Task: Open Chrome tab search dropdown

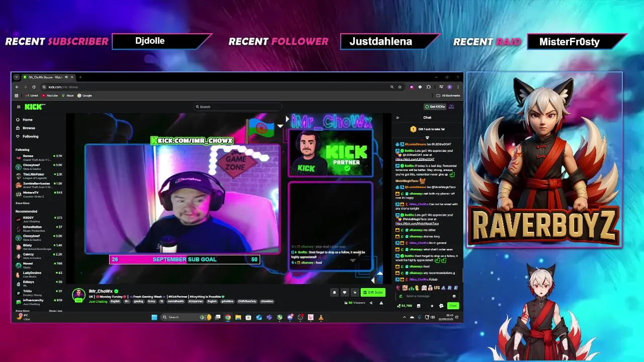Action: tap(17, 77)
